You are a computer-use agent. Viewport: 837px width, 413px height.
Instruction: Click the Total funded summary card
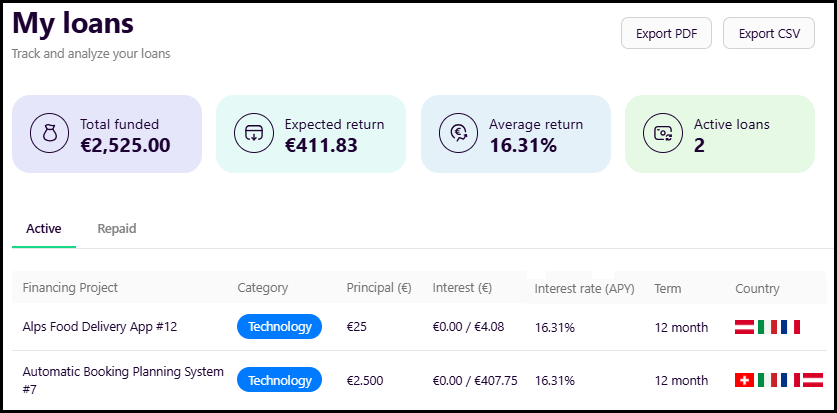pyautogui.click(x=107, y=134)
